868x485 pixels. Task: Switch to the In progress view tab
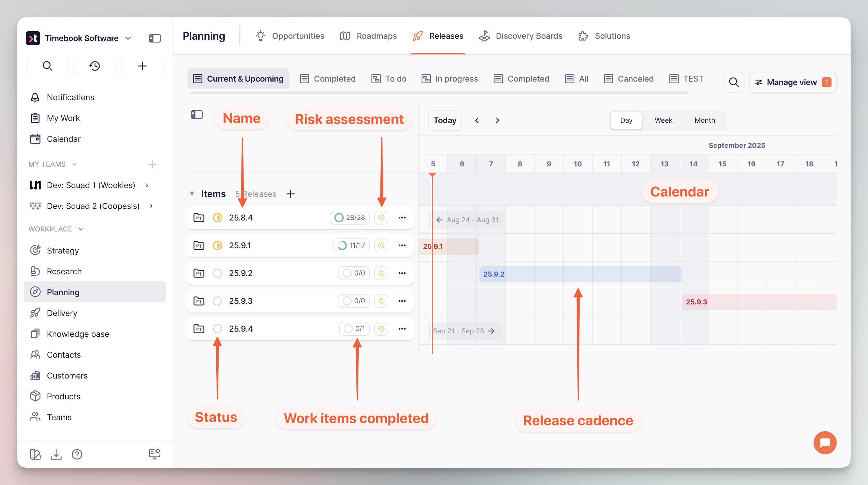(x=450, y=79)
